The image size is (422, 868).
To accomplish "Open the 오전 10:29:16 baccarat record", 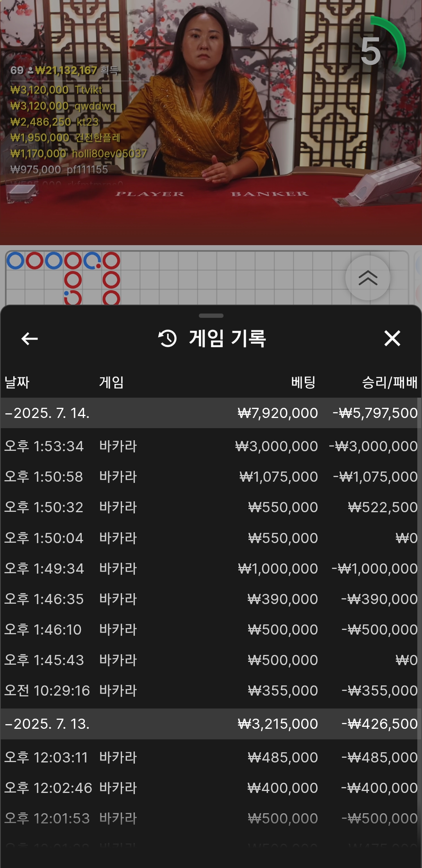I will coord(211,690).
